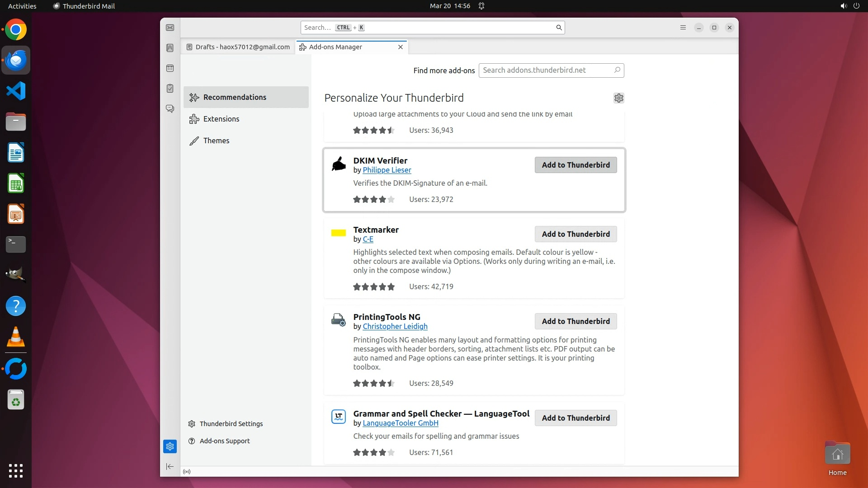The height and width of the screenshot is (488, 868).
Task: Open the Chat space icon
Action: click(170, 109)
